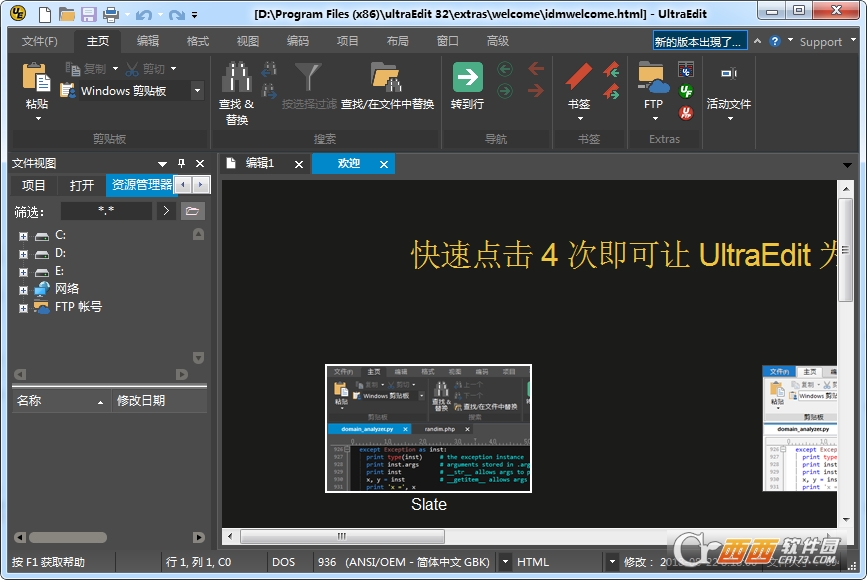
Task: Click the Go to Line (转到行) icon
Action: pos(467,78)
